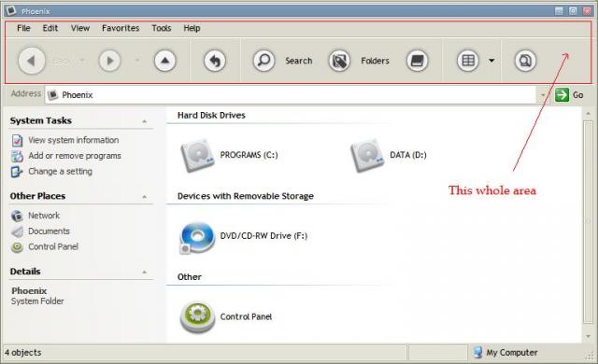Open the Search magnifier toolbar icon
Image resolution: width=598 pixels, height=364 pixels.
click(263, 61)
